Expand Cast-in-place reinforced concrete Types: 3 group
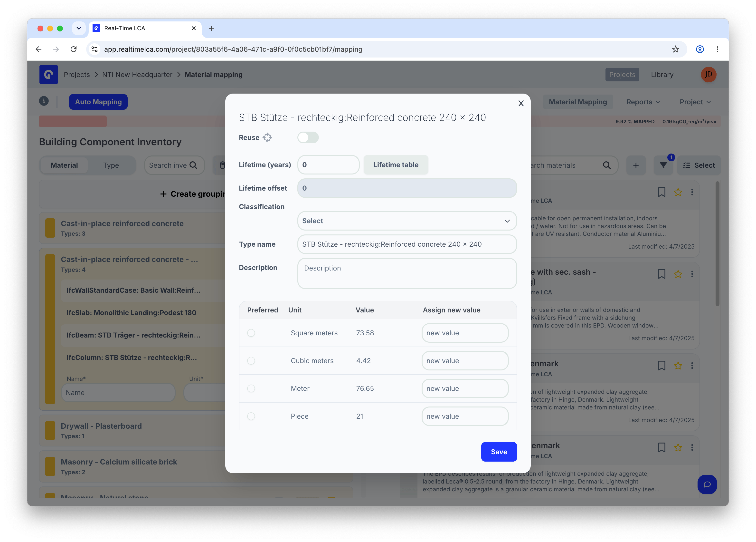This screenshot has width=756, height=542. click(x=132, y=228)
